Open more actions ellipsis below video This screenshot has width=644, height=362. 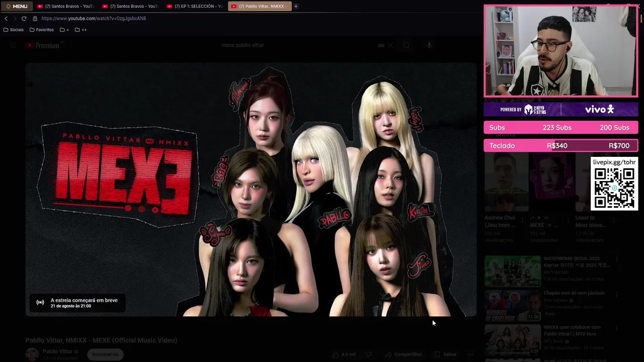tap(470, 354)
